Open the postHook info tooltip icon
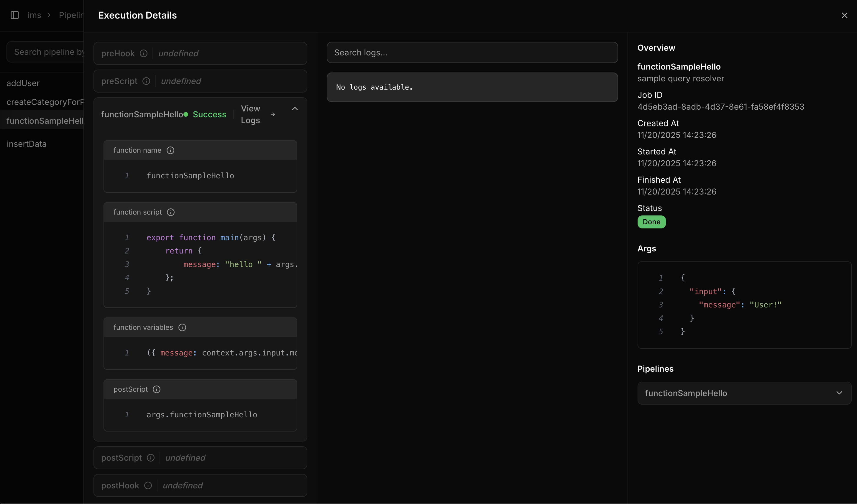 (148, 485)
